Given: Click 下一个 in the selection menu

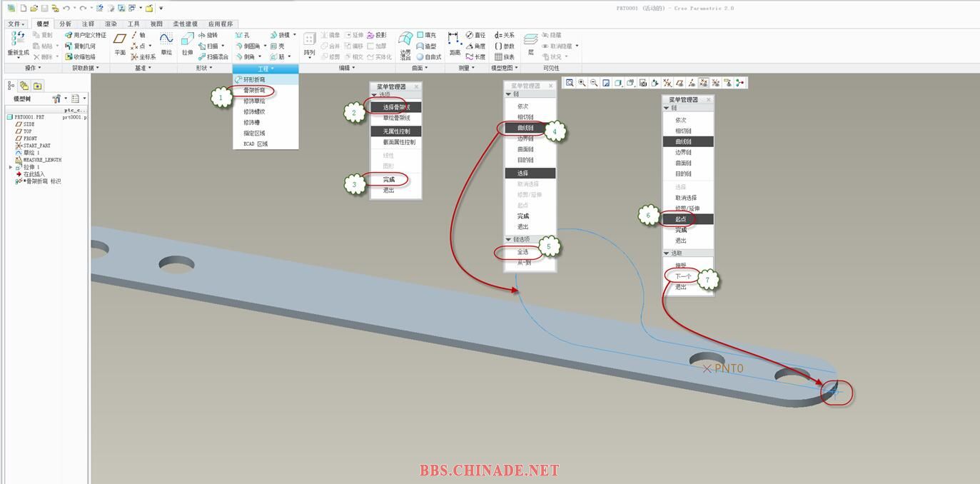Looking at the screenshot, I should [683, 276].
